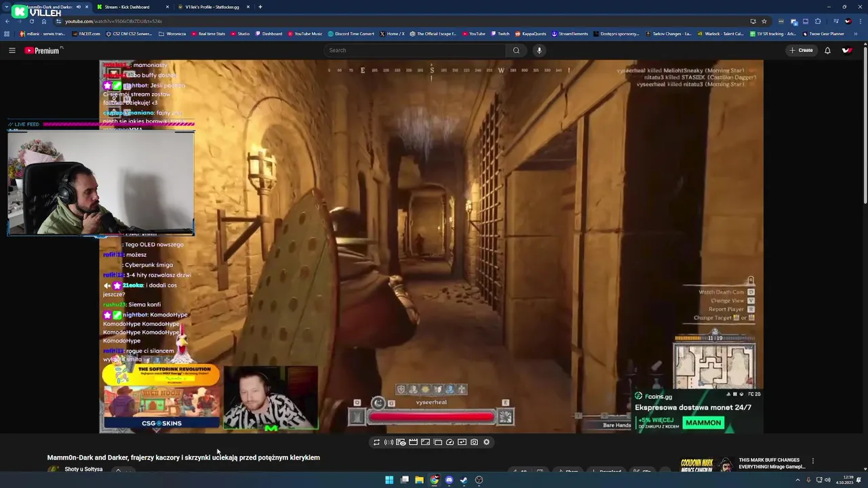Screen dimensions: 868x488
Task: Reload the page
Action: pos(31,21)
